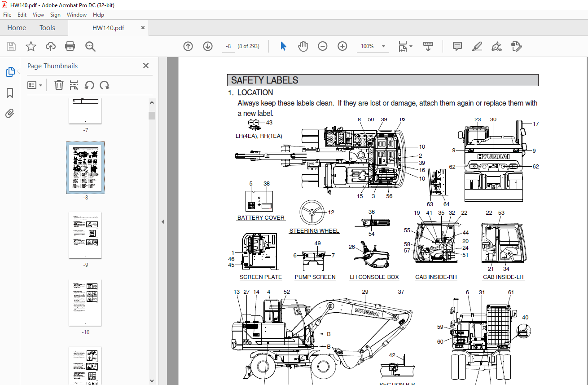Print the document with the printer icon
Viewport: 588px width, 385px height.
tap(70, 46)
